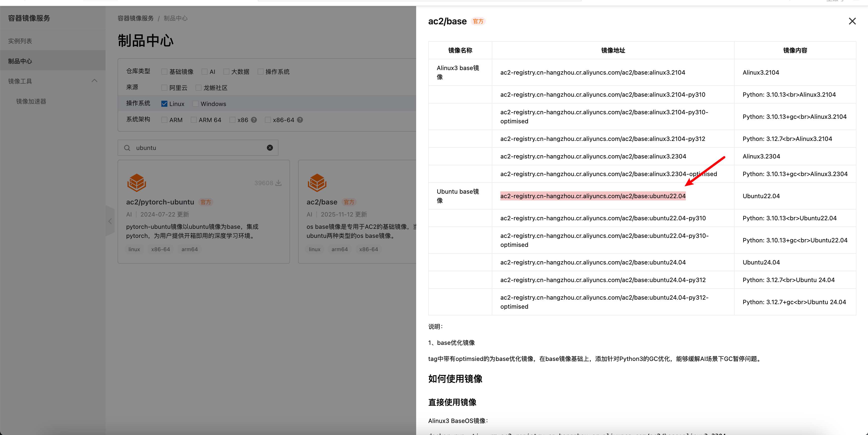Open 镜像加速器 submenu item
This screenshot has width=868, height=435.
[31, 101]
